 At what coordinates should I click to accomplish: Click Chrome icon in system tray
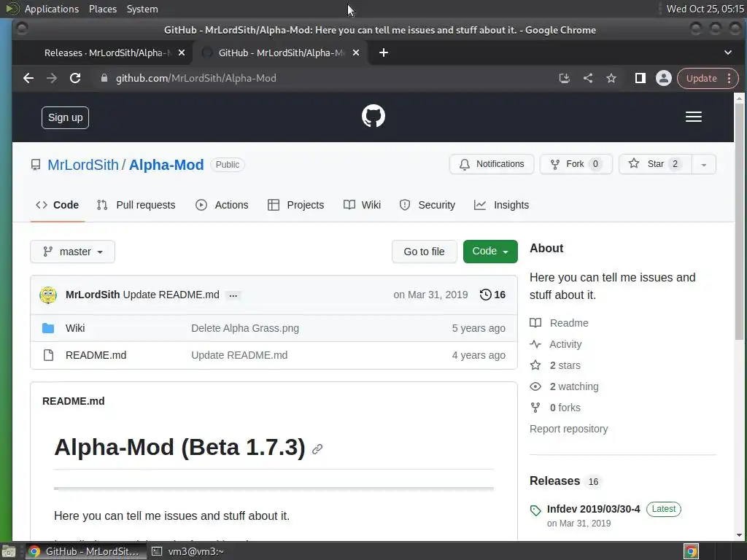[692, 551]
